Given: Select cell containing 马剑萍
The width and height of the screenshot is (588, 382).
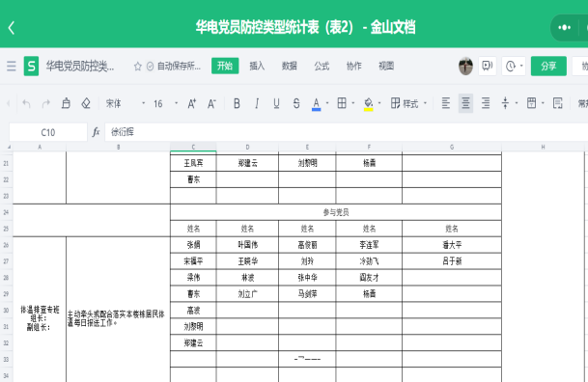Looking at the screenshot, I should pos(307,294).
